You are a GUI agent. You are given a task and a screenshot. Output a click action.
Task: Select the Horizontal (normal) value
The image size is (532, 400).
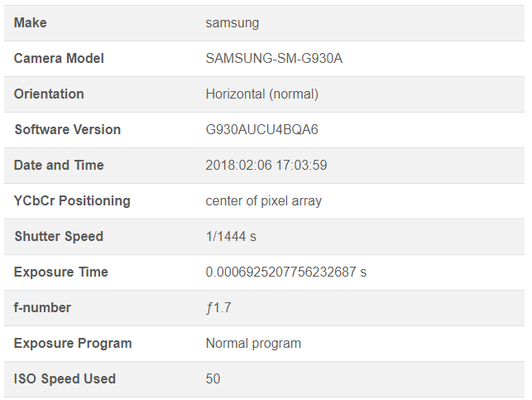tap(261, 94)
